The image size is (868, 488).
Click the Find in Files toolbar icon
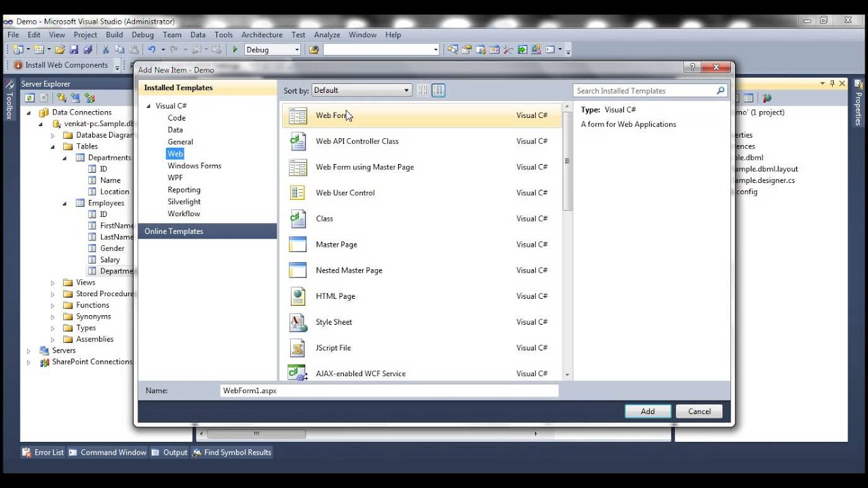[314, 49]
